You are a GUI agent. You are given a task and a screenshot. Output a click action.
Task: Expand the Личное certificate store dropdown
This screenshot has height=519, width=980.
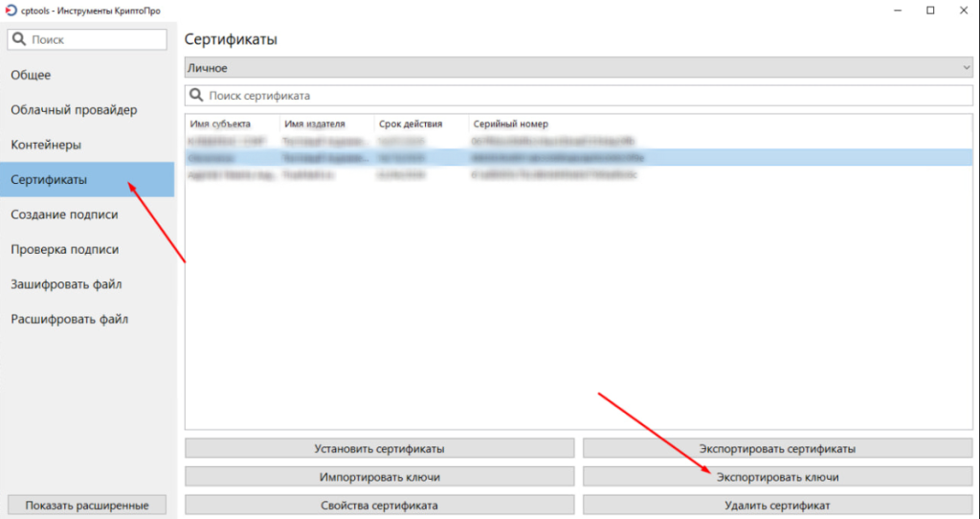(965, 68)
